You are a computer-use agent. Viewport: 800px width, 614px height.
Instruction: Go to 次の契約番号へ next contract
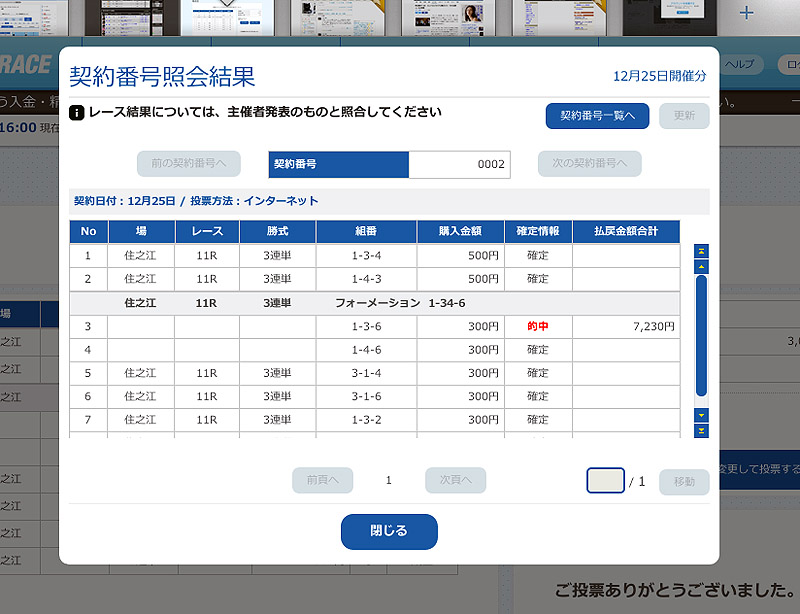tap(589, 164)
